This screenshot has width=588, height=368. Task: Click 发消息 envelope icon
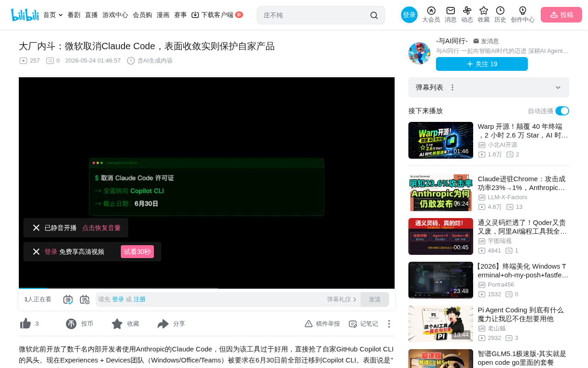point(476,41)
